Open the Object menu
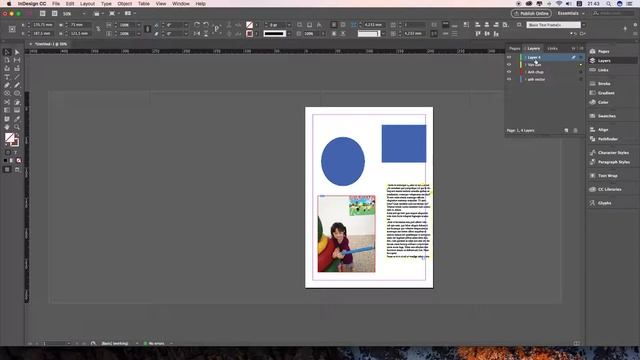The width and height of the screenshot is (640, 360). 124,4
